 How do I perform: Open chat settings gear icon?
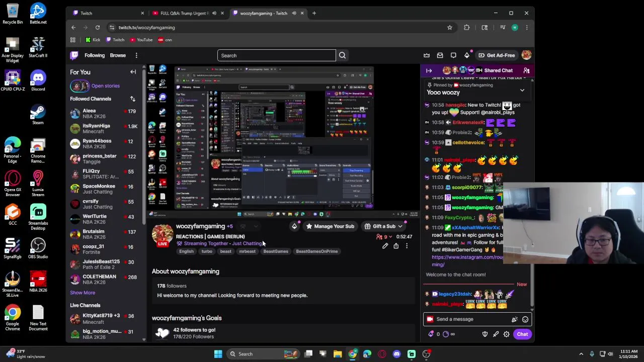[507, 334]
